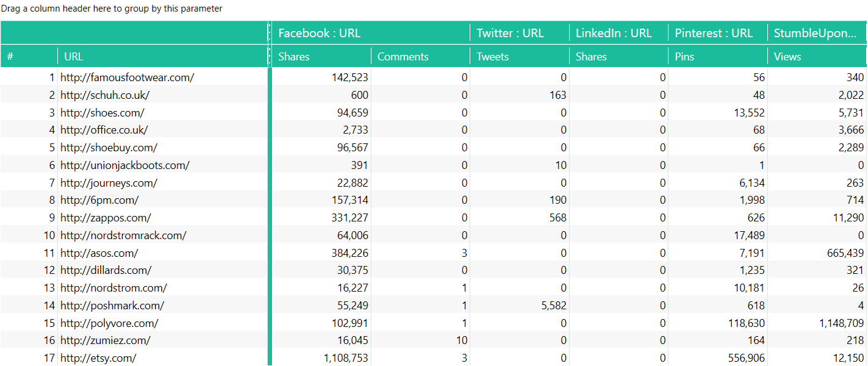Viewport: 868px width, 366px height.
Task: Select the http://zumiez.com/ URL cell
Action: pyautogui.click(x=162, y=340)
